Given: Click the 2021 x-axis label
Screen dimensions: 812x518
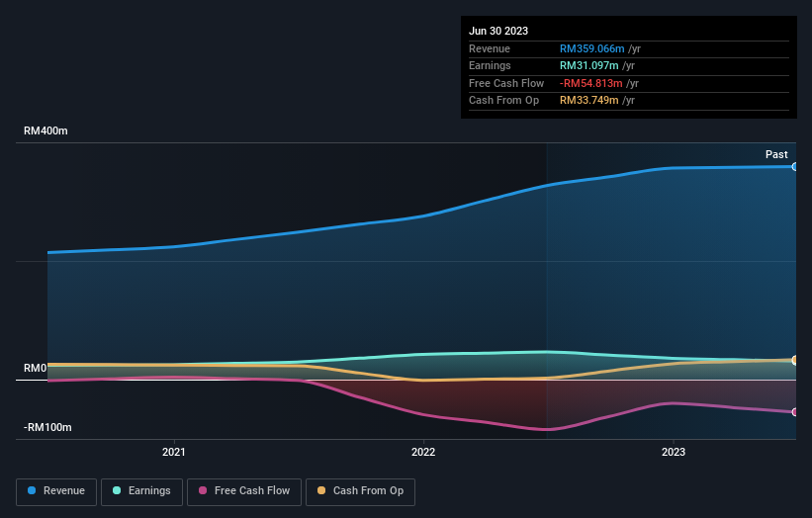Looking at the screenshot, I should coord(173,452).
